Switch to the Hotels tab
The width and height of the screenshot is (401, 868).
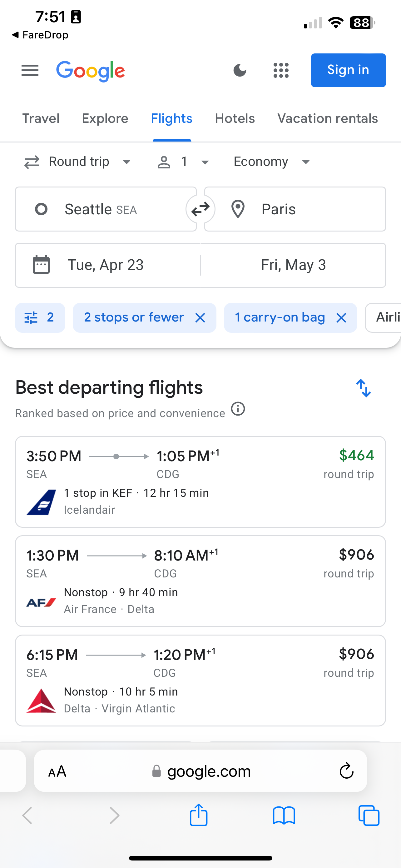click(x=235, y=118)
